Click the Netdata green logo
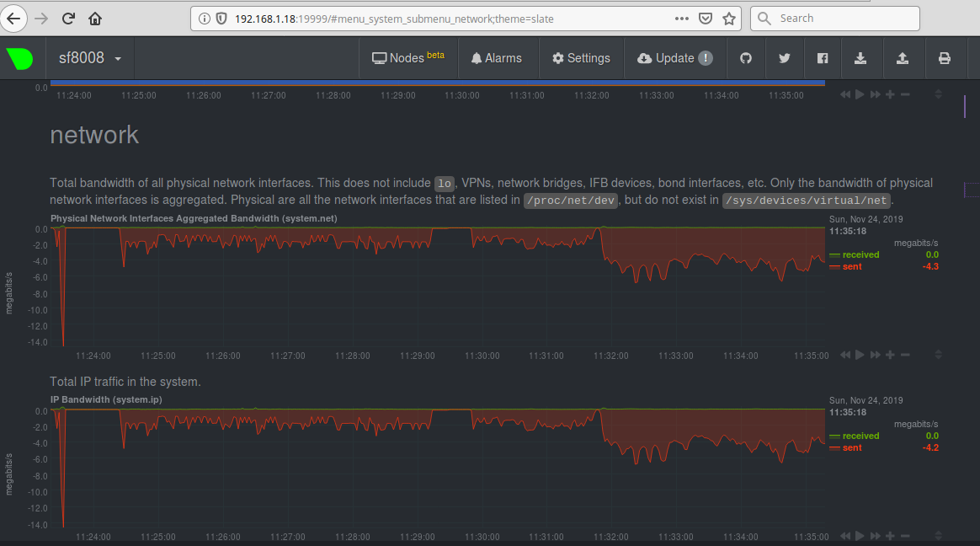This screenshot has width=980, height=546. point(19,58)
